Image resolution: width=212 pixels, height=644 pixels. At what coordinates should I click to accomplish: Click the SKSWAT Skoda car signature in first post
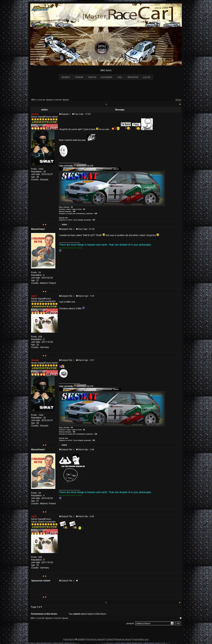point(112,188)
